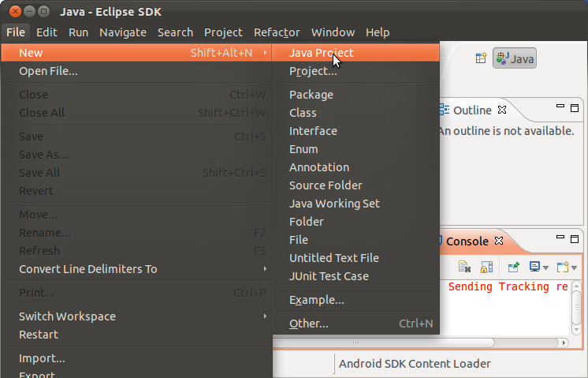588x378 pixels.
Task: Select File in the New submenu
Action: (355, 239)
